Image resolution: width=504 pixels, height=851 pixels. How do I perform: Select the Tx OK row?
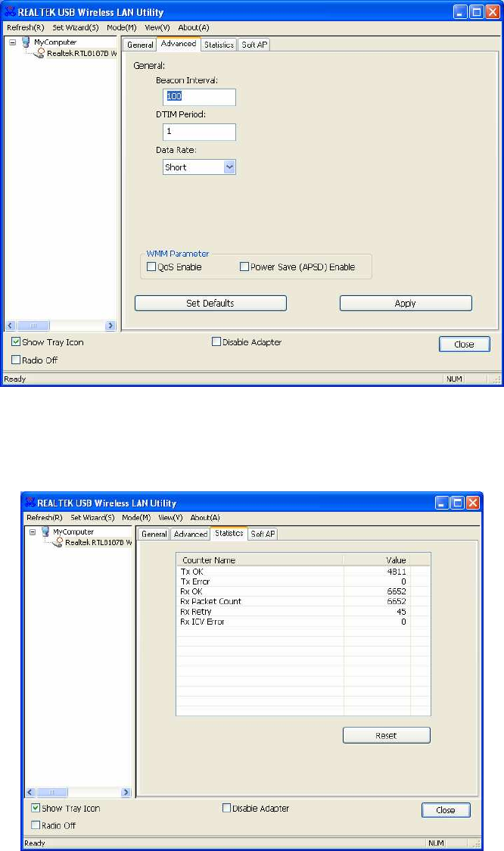303,572
